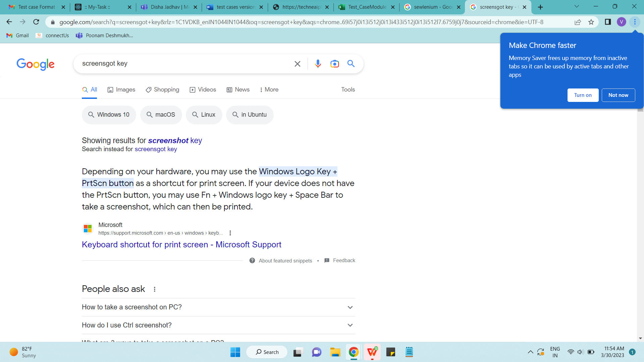Refine search with macOS chip
Image resolution: width=644 pixels, height=362 pixels.
tap(161, 115)
